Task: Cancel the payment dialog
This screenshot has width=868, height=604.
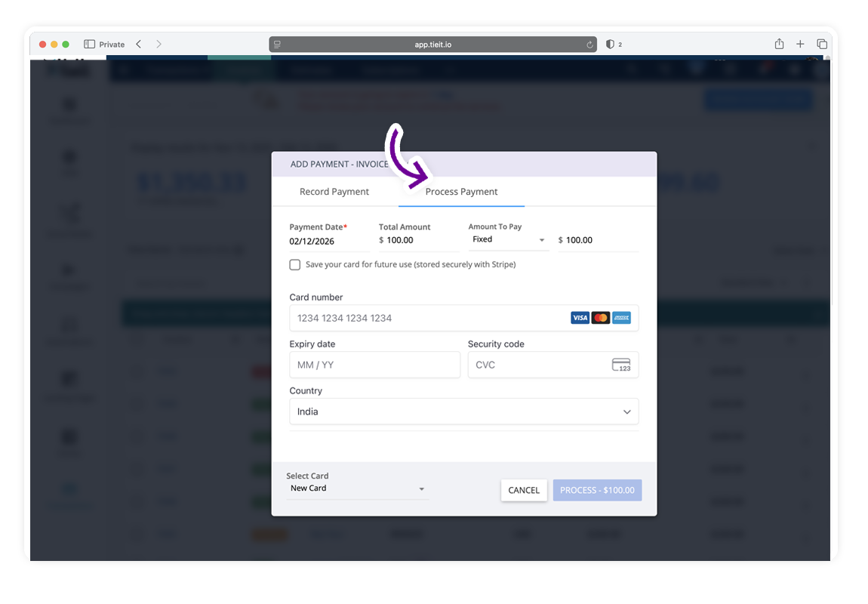Action: point(524,490)
